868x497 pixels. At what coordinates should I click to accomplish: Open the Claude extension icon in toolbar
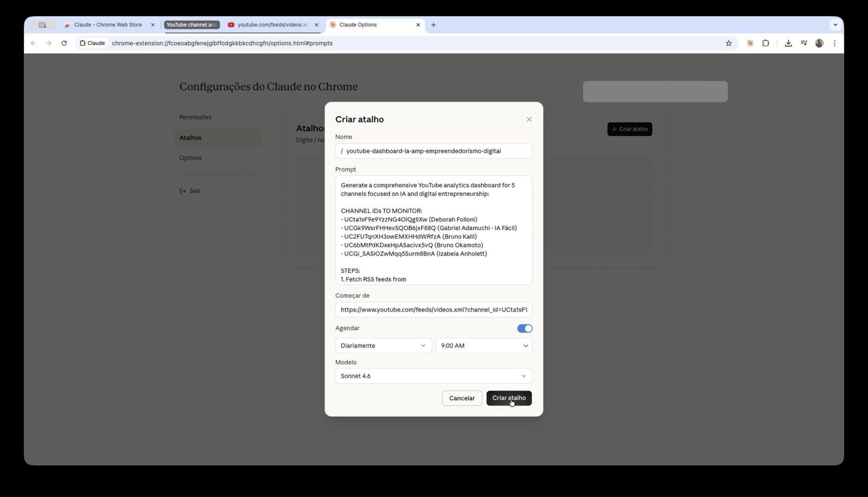pos(750,43)
